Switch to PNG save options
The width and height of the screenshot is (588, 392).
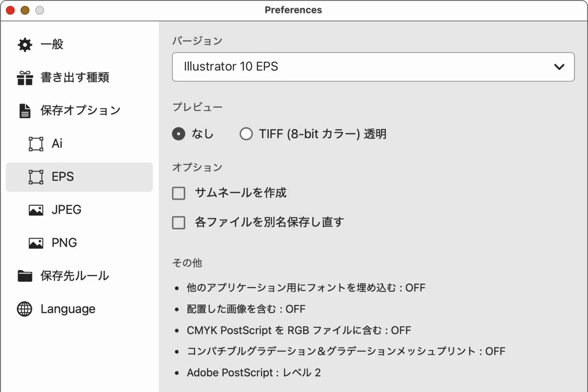79,243
